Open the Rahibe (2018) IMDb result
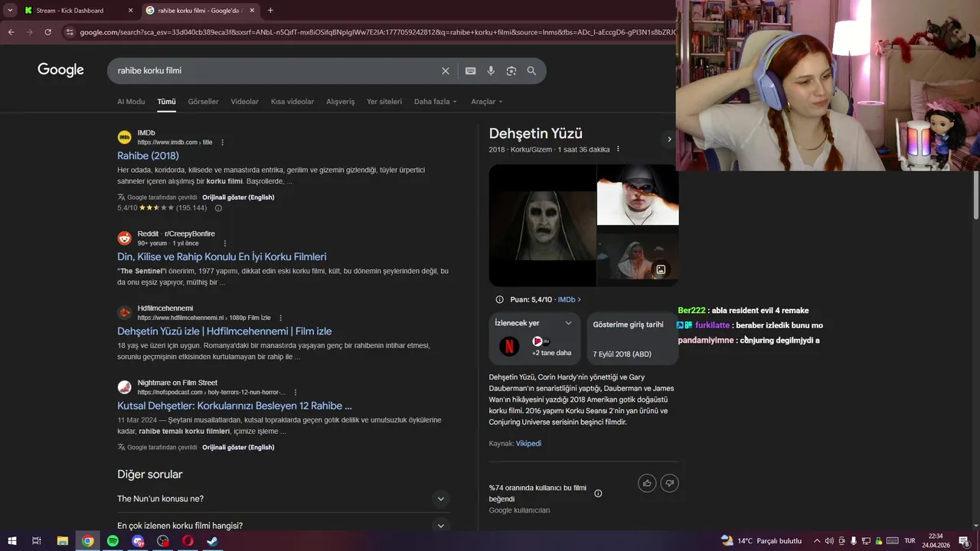The width and height of the screenshot is (980, 551). tap(148, 155)
